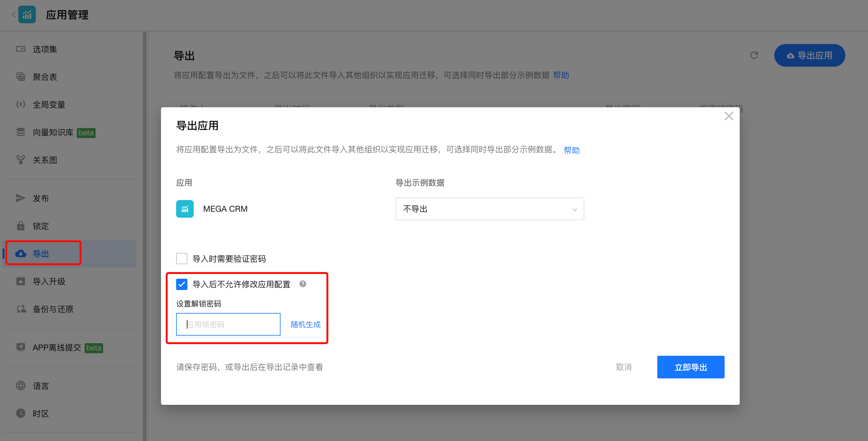Close the 导出应用 dialog with X
868x441 pixels.
pos(728,116)
